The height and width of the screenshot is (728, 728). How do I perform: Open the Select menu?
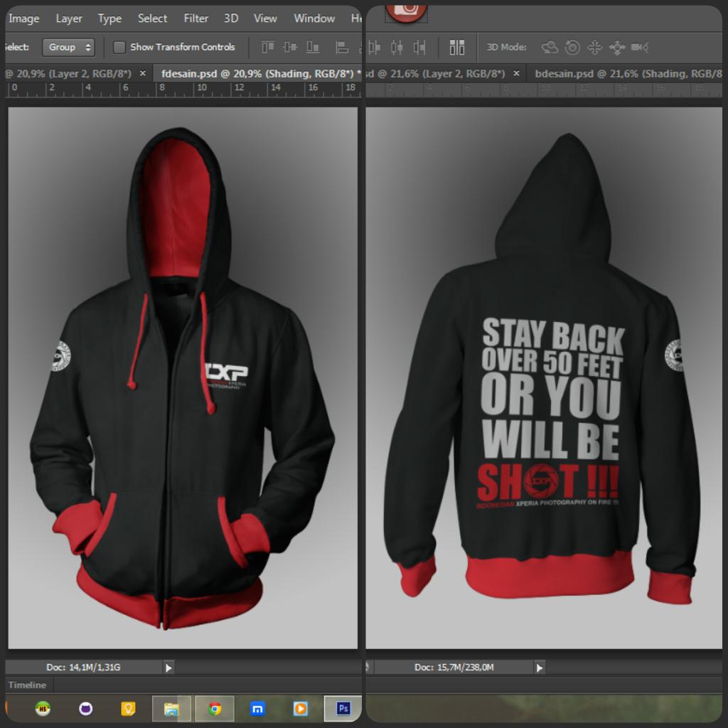coord(152,18)
